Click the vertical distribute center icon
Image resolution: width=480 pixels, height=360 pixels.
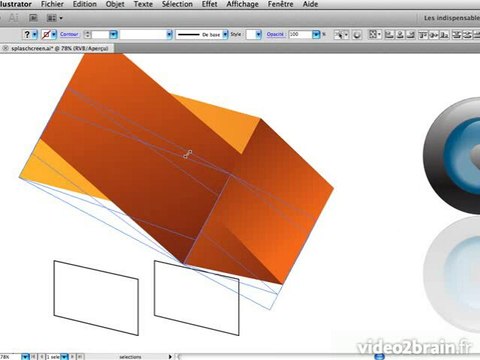(468, 34)
